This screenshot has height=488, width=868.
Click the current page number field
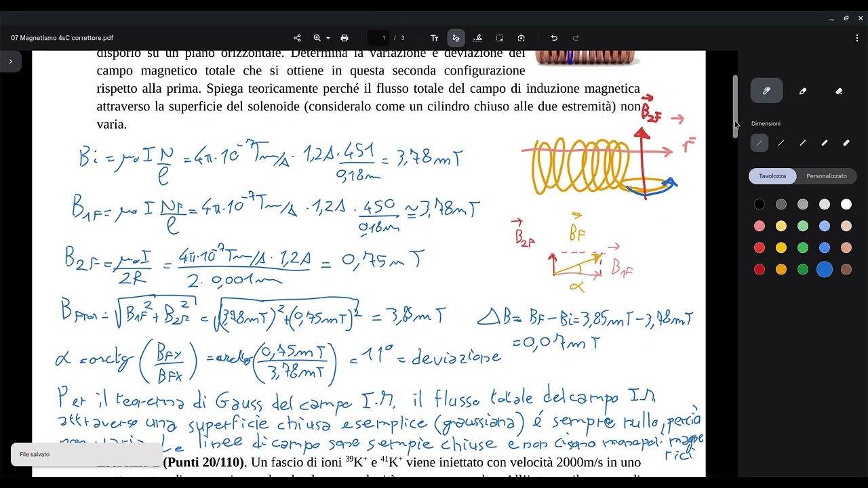pyautogui.click(x=384, y=38)
